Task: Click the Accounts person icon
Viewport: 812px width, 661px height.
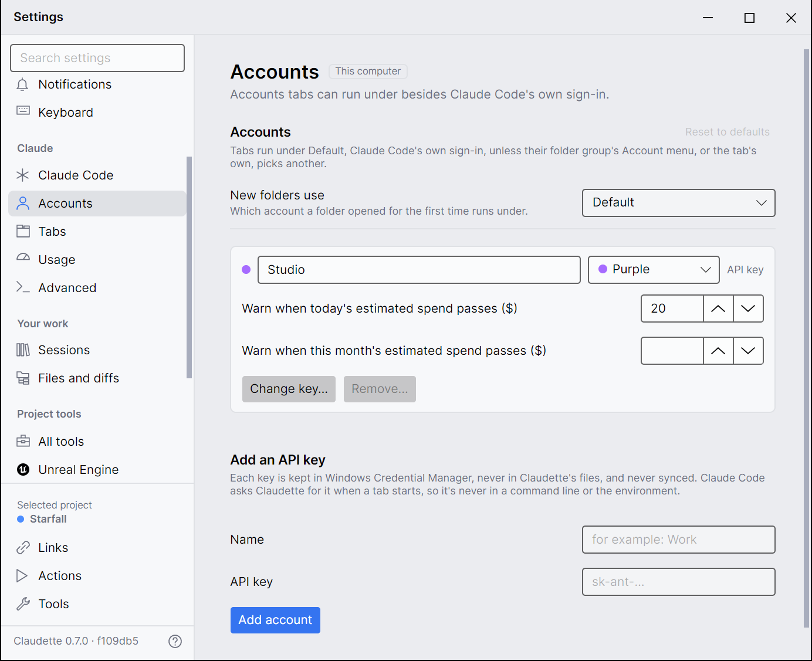Action: [23, 203]
